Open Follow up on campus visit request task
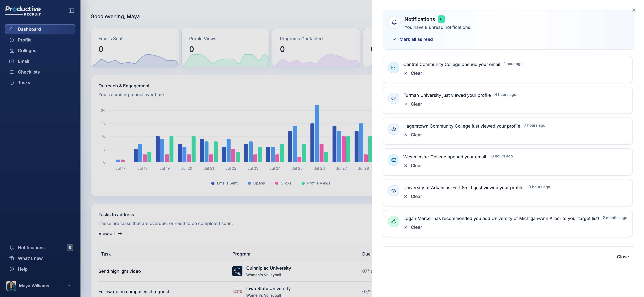Screen dimensions: 644x297 coord(134,292)
